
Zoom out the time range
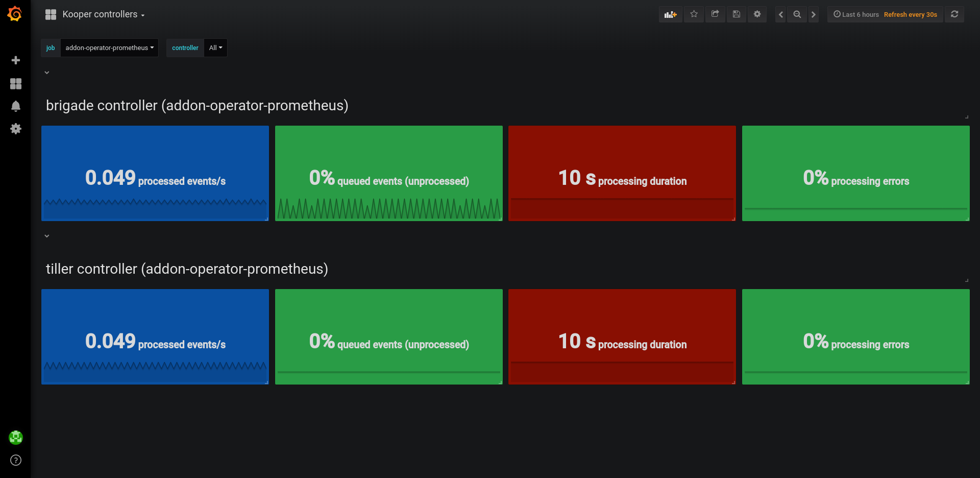click(797, 14)
